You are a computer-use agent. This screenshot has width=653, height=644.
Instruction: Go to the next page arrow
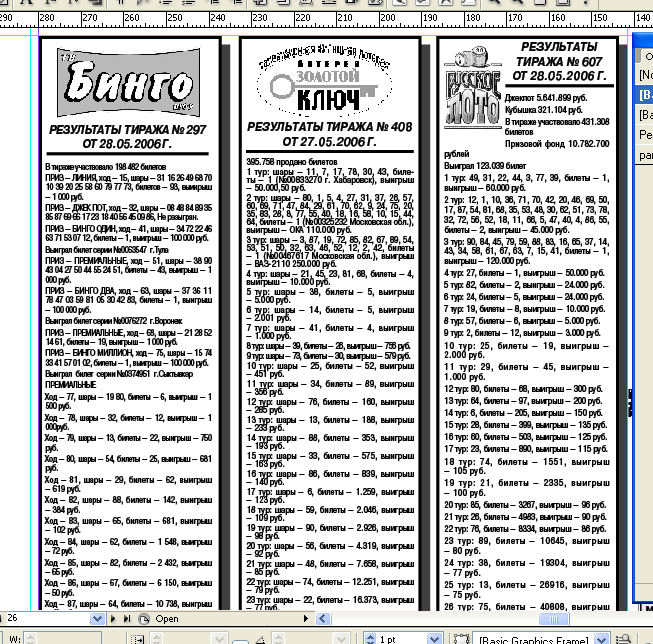pos(113,619)
